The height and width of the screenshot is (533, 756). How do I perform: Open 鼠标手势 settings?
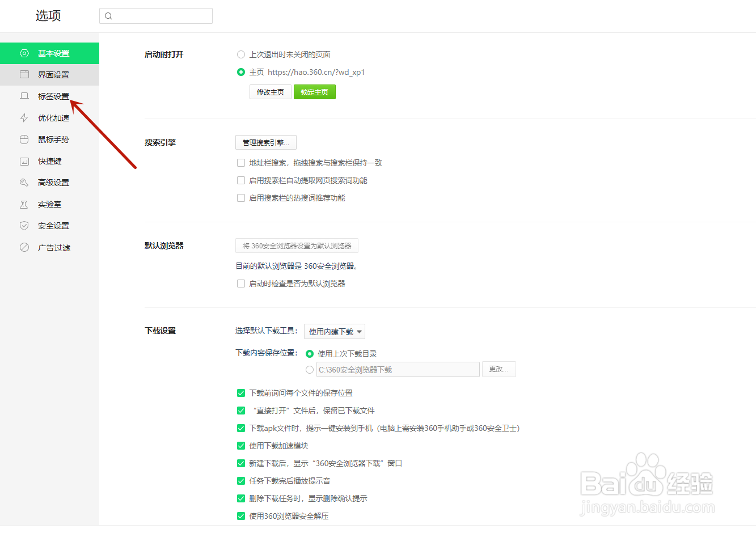(x=49, y=139)
